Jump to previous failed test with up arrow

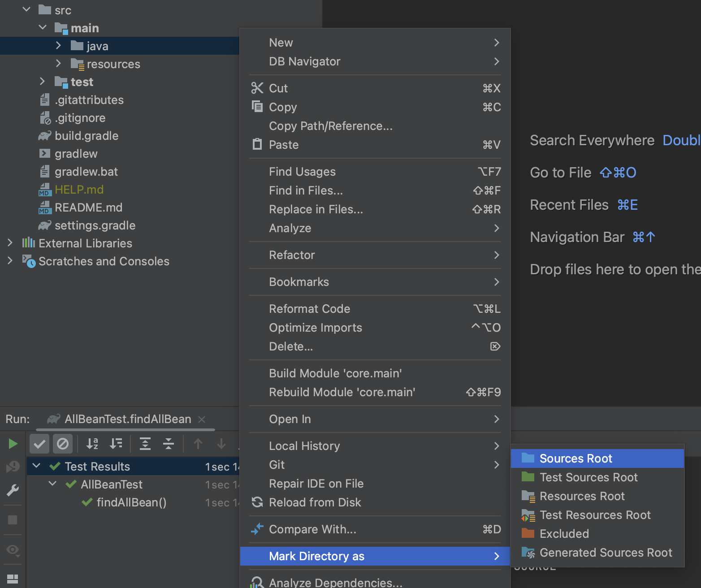[x=198, y=444]
